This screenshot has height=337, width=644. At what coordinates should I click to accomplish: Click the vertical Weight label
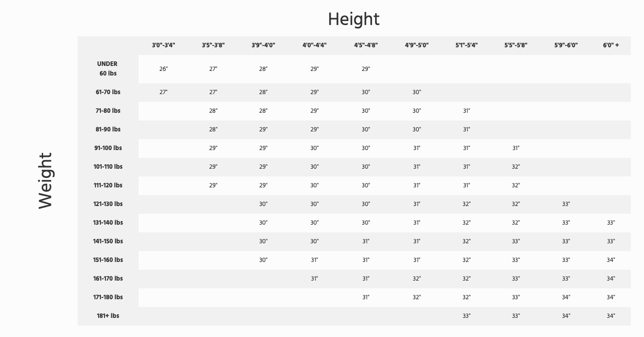[x=45, y=181]
